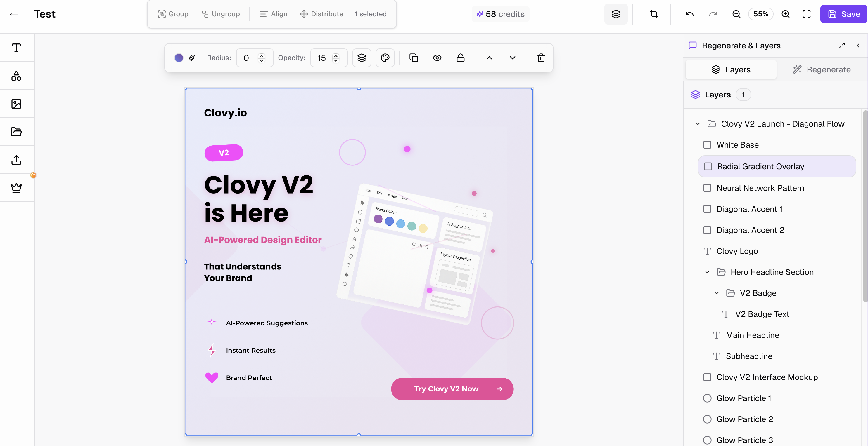This screenshot has width=868, height=446.
Task: Collapse the Hero Headline Section group
Action: pyautogui.click(x=707, y=272)
